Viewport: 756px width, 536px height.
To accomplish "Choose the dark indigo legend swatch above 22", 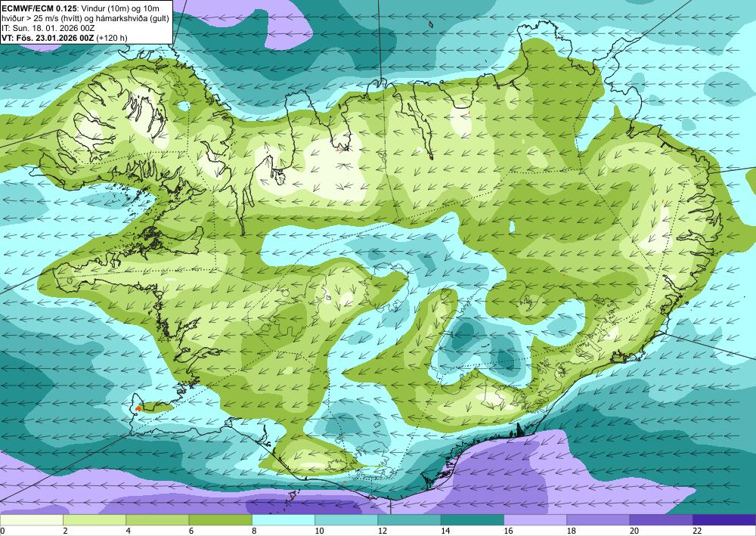I will [724, 519].
